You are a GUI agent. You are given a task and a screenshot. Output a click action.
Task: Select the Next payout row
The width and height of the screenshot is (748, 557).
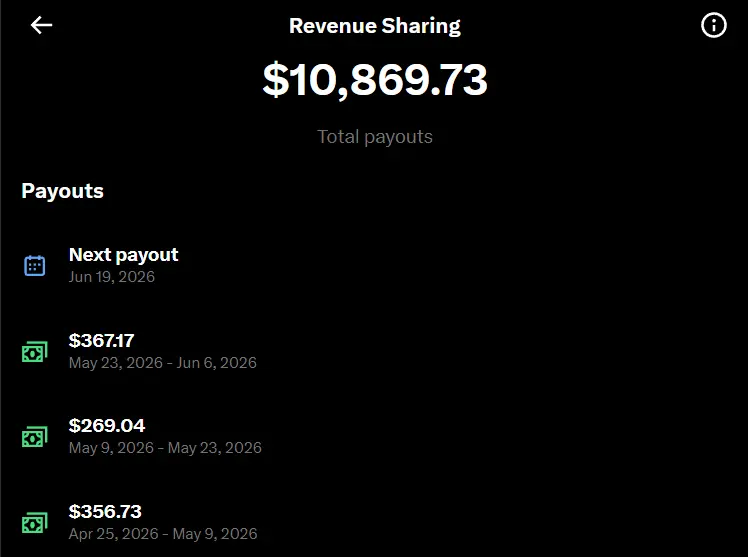click(x=374, y=265)
